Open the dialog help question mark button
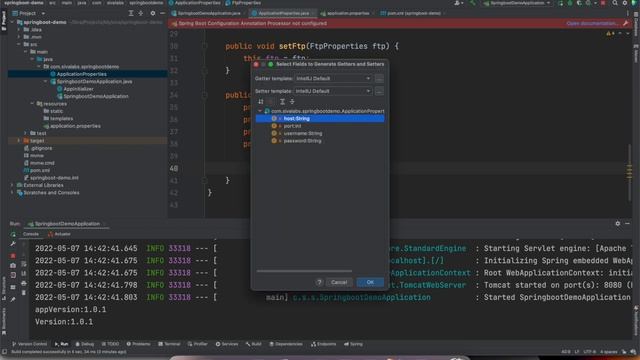This screenshot has height=360, width=640. click(319, 282)
